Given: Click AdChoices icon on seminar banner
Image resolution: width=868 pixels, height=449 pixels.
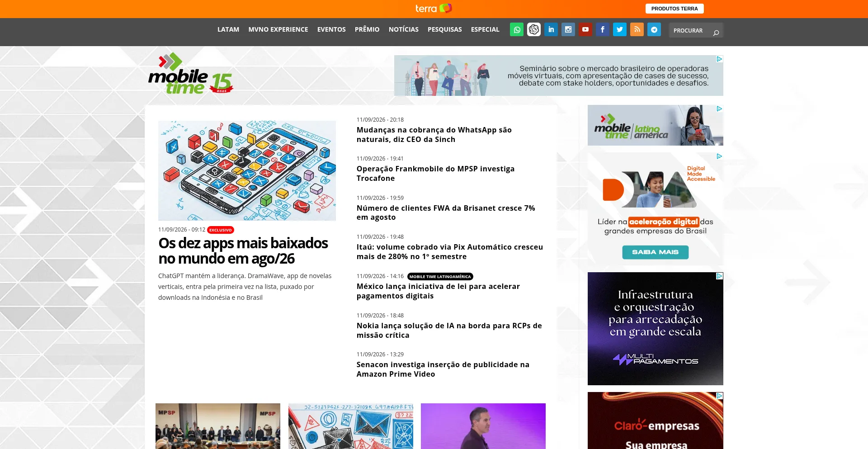Looking at the screenshot, I should (719, 59).
